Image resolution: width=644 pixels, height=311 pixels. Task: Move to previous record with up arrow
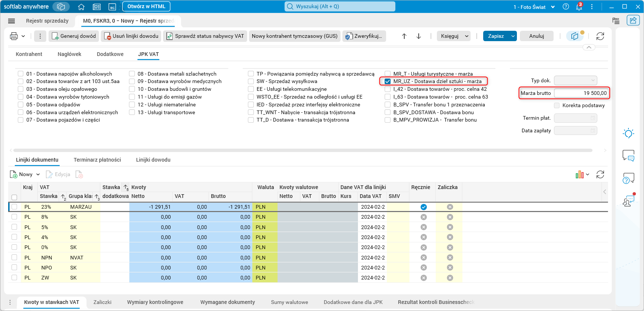coord(404,36)
